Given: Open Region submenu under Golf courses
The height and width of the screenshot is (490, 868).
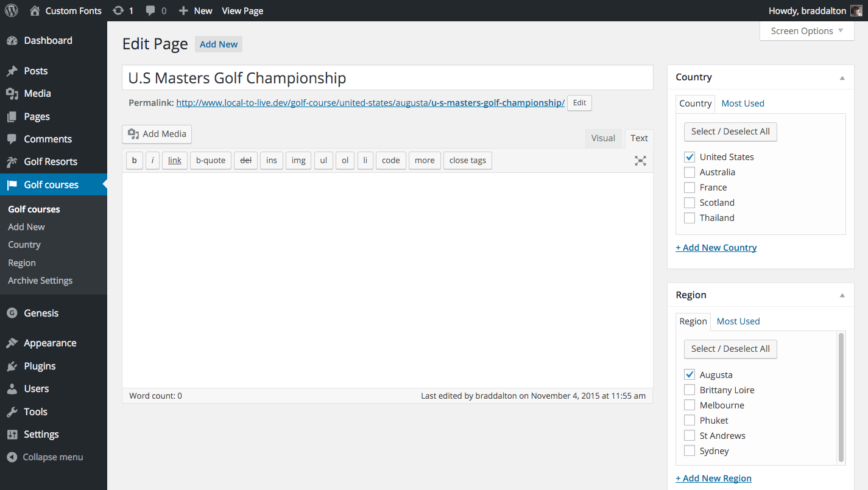Looking at the screenshot, I should click(22, 263).
